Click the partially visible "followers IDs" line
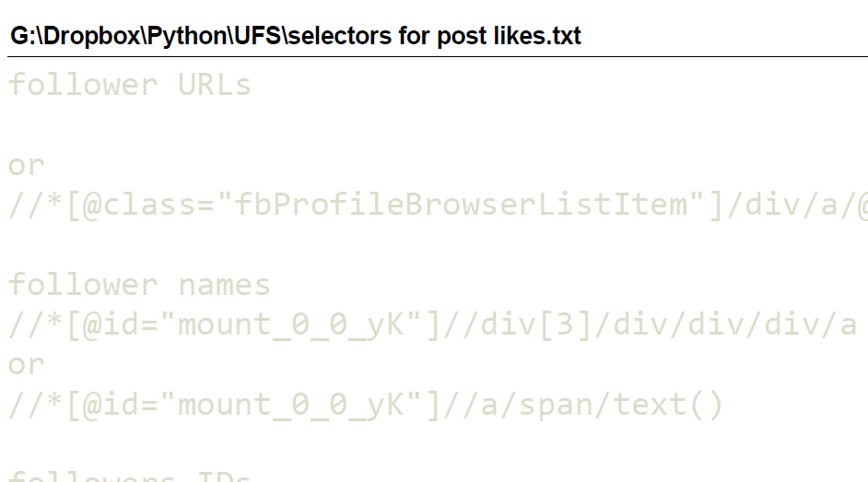Screen dimensions: 868x482 pyautogui.click(x=130, y=476)
